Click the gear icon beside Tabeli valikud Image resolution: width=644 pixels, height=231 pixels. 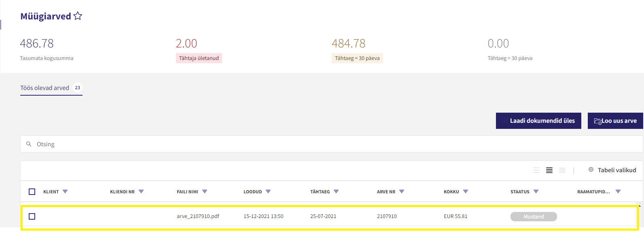point(591,169)
